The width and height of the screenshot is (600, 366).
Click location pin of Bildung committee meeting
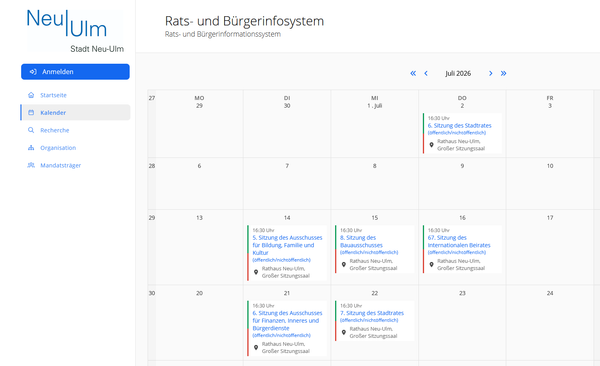[x=256, y=272]
